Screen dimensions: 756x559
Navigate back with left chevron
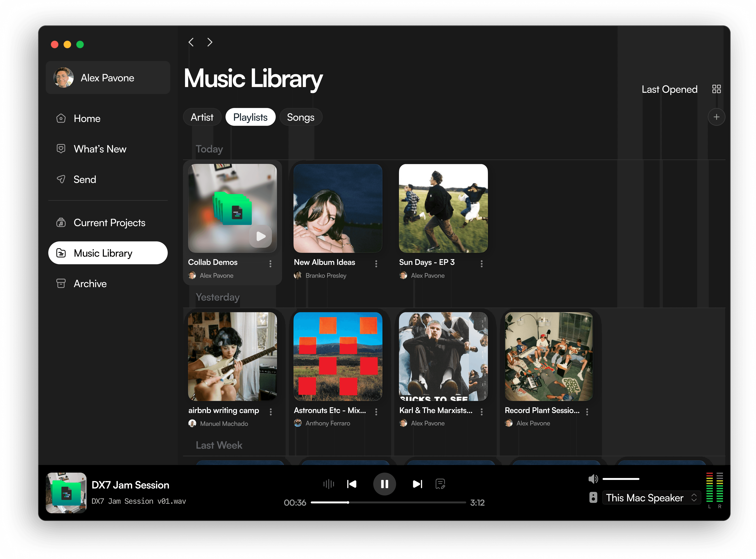click(x=191, y=42)
